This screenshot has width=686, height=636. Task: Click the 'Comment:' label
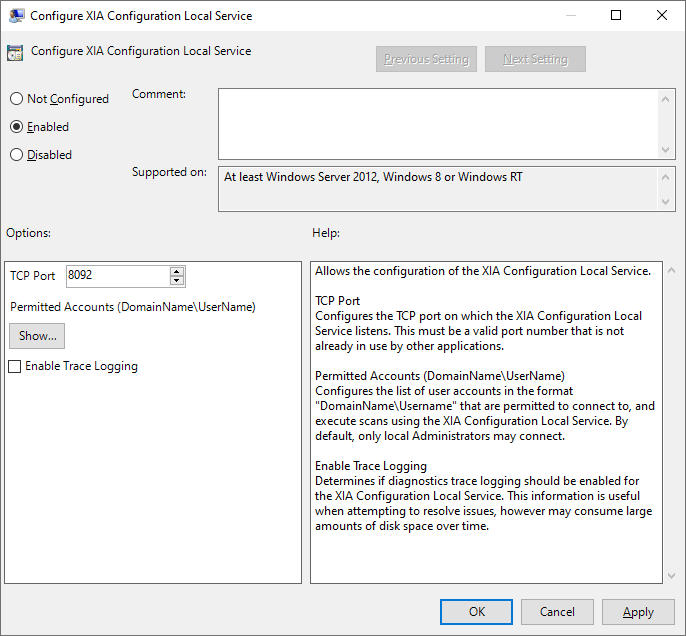tap(159, 94)
